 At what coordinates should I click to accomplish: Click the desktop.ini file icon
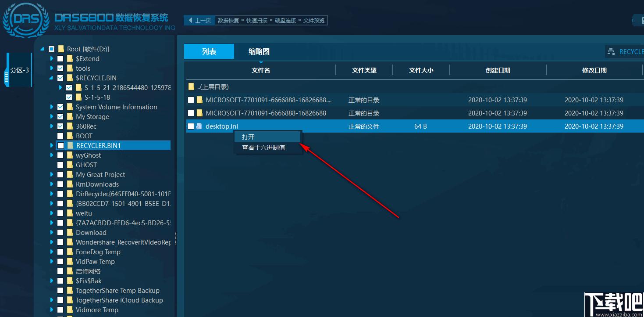(199, 126)
